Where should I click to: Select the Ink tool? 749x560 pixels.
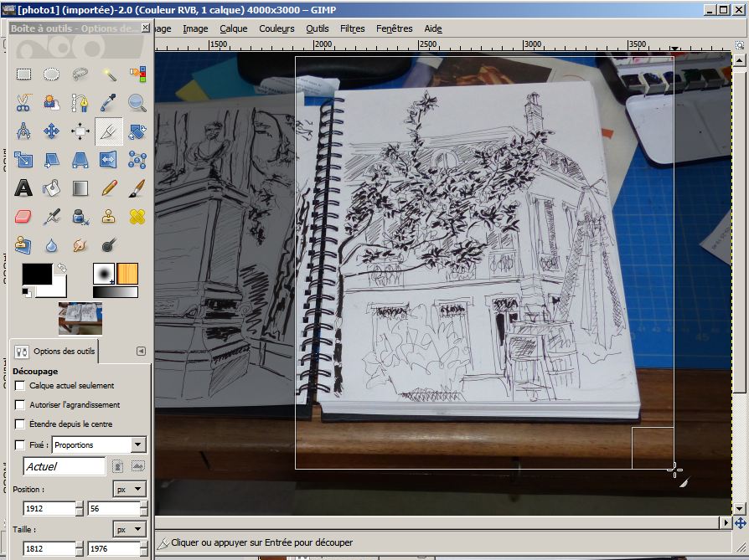(x=80, y=217)
